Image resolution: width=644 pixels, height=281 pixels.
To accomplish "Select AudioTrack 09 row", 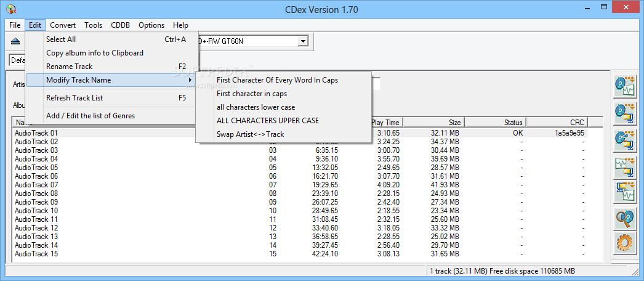I will point(300,202).
